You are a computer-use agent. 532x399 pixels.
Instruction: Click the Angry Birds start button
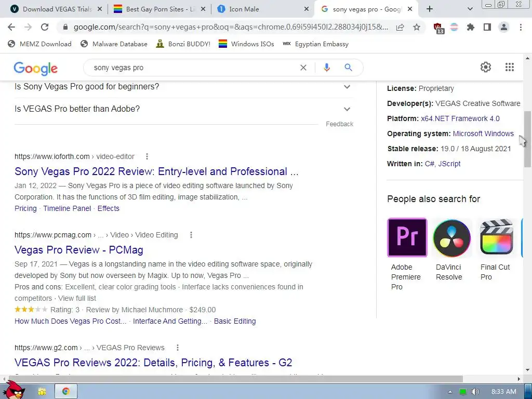(x=13, y=390)
